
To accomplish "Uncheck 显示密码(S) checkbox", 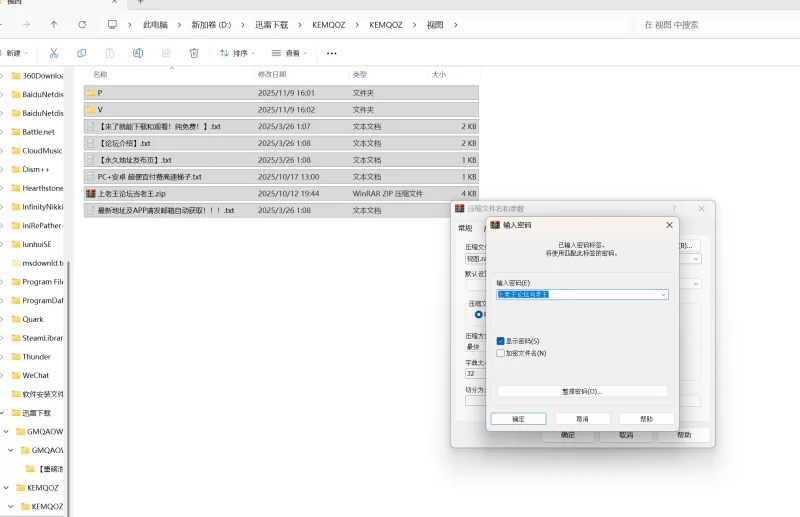I will point(501,341).
